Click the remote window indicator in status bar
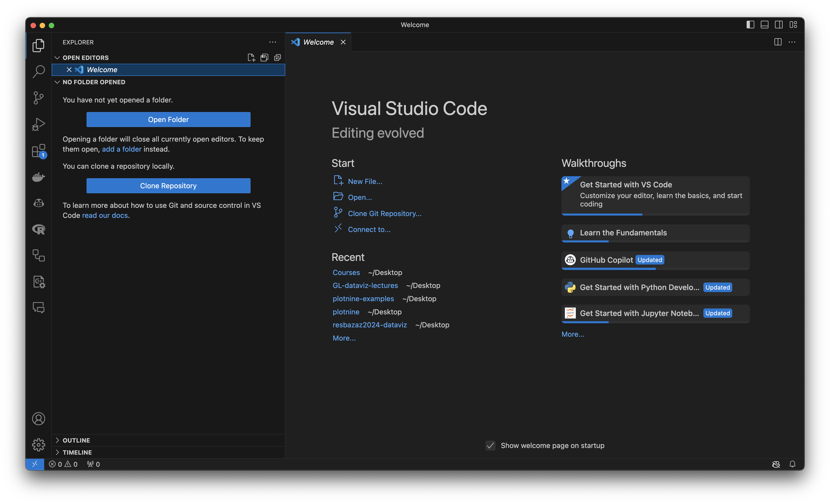Image resolution: width=830 pixels, height=504 pixels. click(35, 464)
